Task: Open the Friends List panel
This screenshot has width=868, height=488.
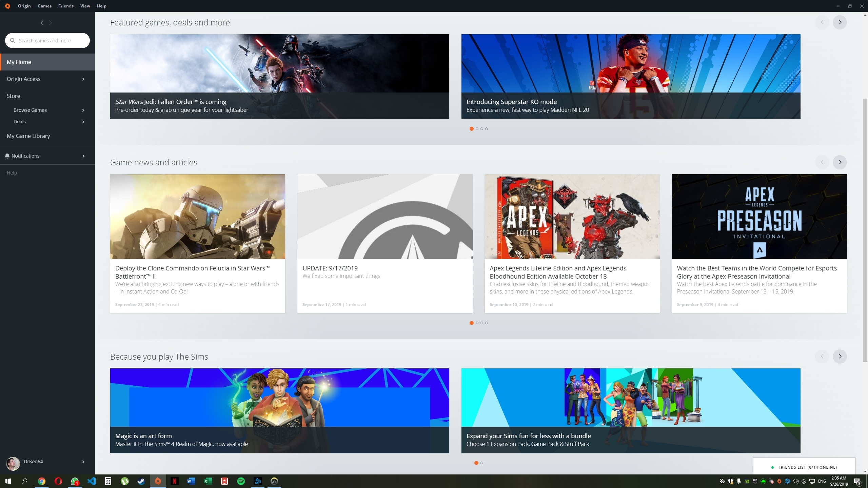Action: click(x=804, y=467)
